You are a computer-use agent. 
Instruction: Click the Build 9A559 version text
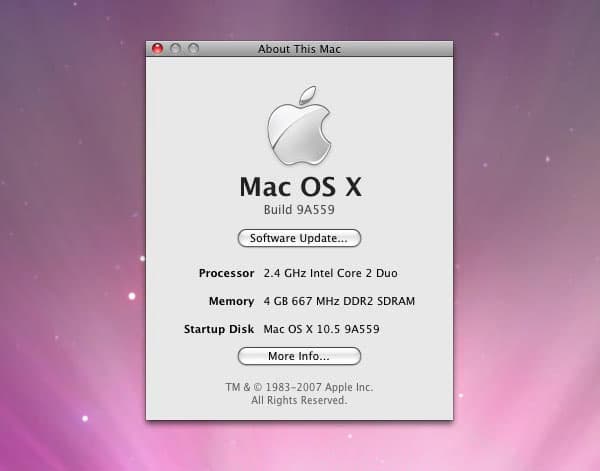[299, 210]
